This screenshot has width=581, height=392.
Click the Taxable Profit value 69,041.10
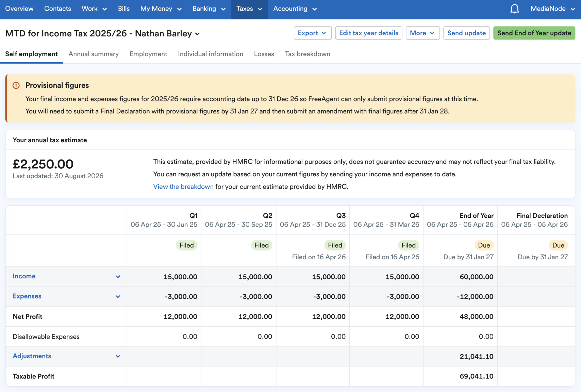click(476, 376)
